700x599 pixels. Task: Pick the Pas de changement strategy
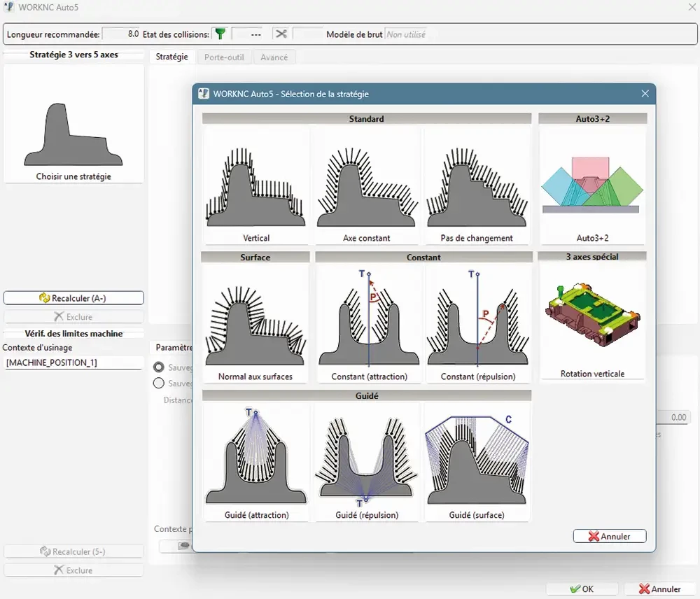(x=477, y=185)
